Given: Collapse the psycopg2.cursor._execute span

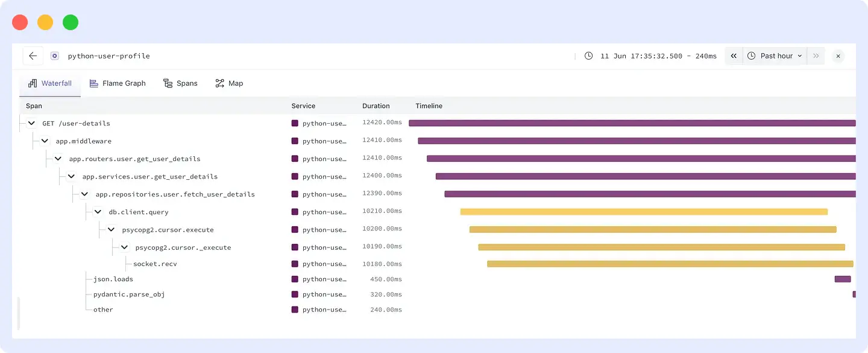Looking at the screenshot, I should [124, 247].
